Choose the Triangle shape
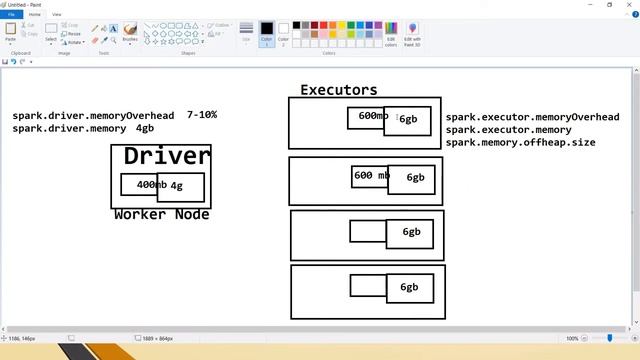Image resolution: width=640 pixels, height=360 pixels. 196,26
